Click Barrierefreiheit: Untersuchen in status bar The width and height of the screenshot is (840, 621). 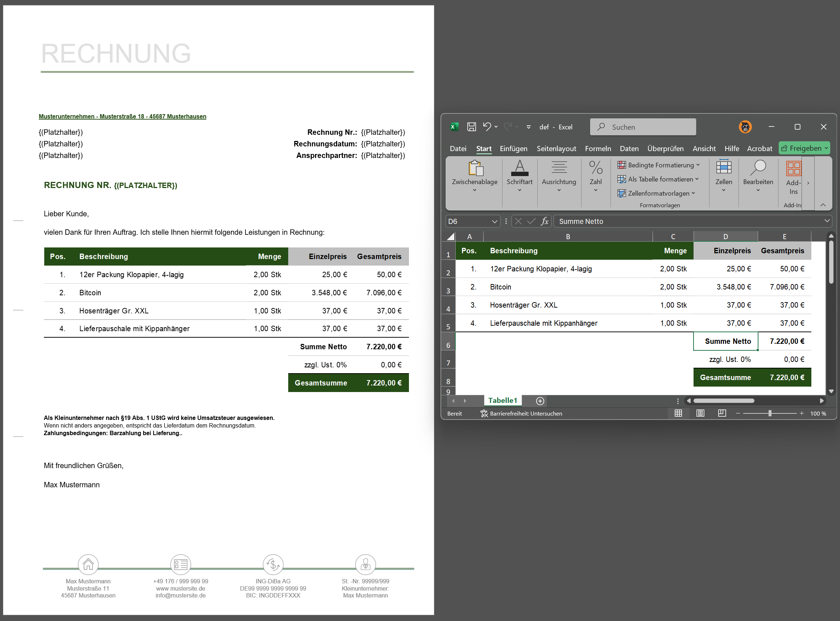click(521, 413)
